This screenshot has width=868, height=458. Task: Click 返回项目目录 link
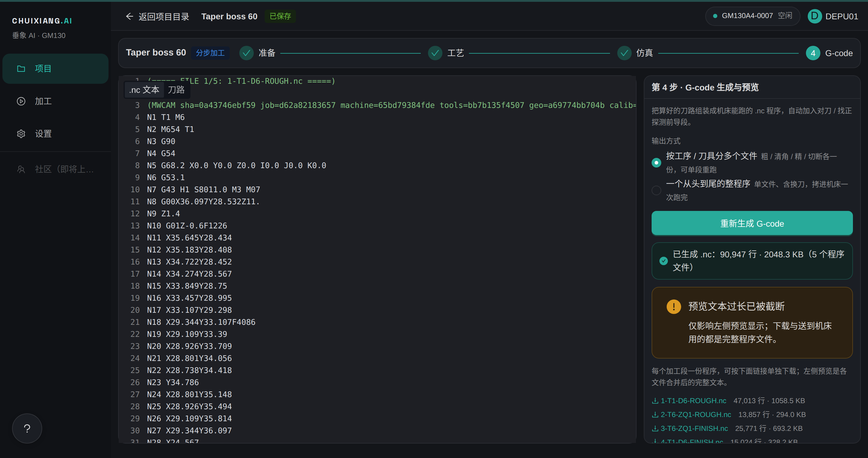[164, 17]
